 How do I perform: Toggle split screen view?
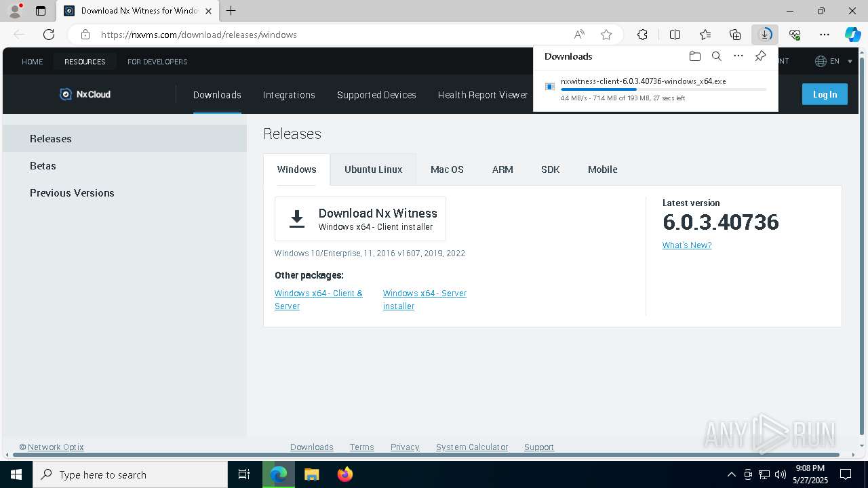point(675,35)
